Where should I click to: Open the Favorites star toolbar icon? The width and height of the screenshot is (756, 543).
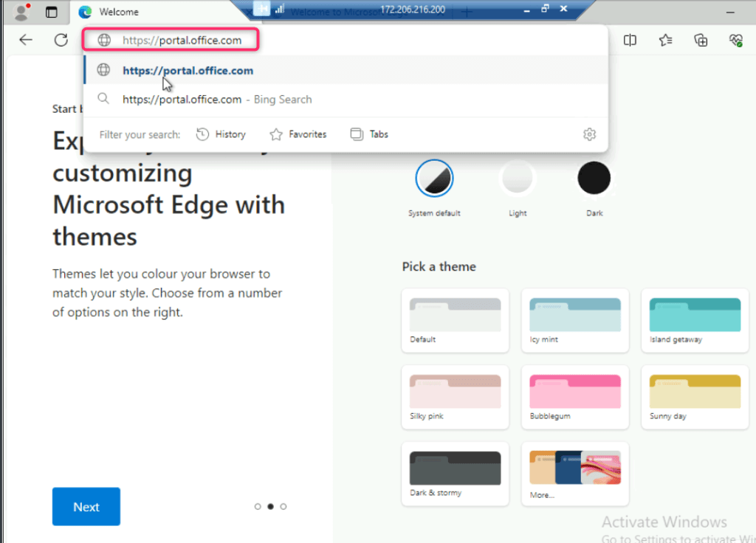click(666, 41)
